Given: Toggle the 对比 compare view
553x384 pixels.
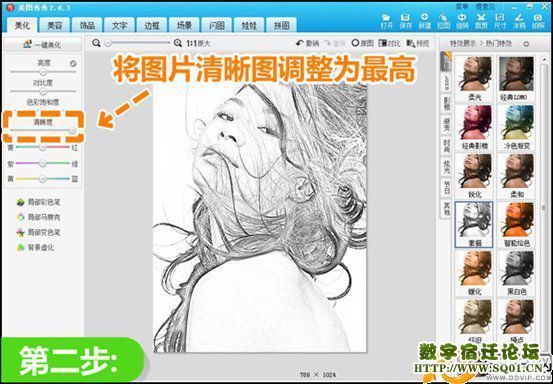Looking at the screenshot, I should tap(389, 43).
